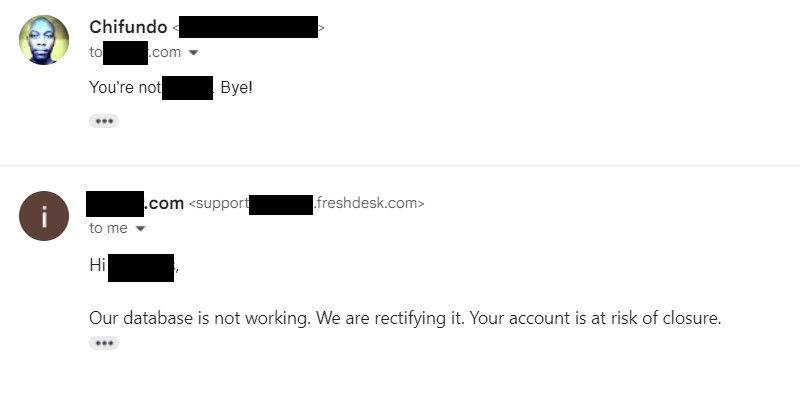The width and height of the screenshot is (800, 400).
Task: Click "Your account is at risk of closure"
Action: (596, 318)
